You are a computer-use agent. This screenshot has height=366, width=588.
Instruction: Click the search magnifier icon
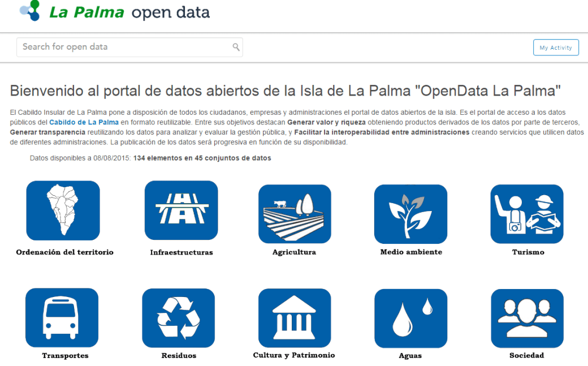pos(236,47)
